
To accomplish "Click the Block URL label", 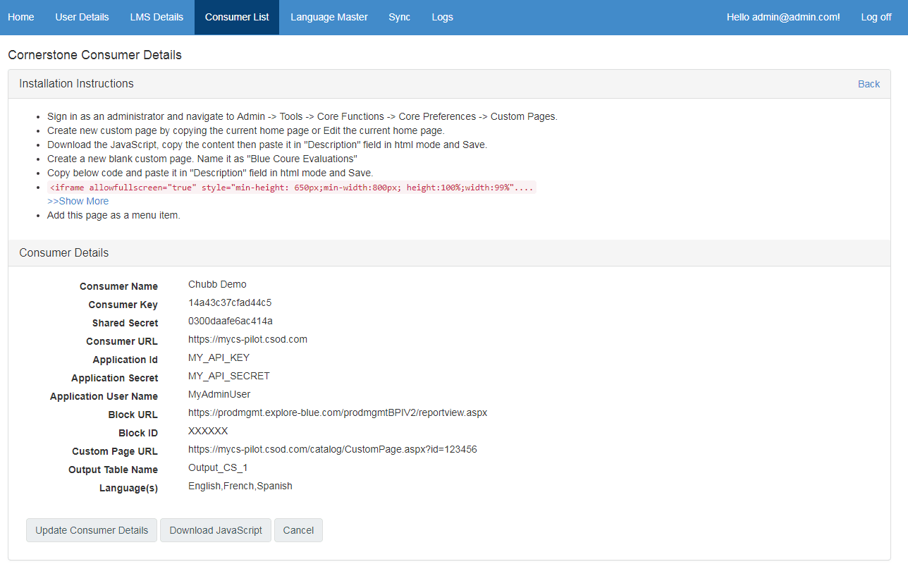I will pos(133,415).
